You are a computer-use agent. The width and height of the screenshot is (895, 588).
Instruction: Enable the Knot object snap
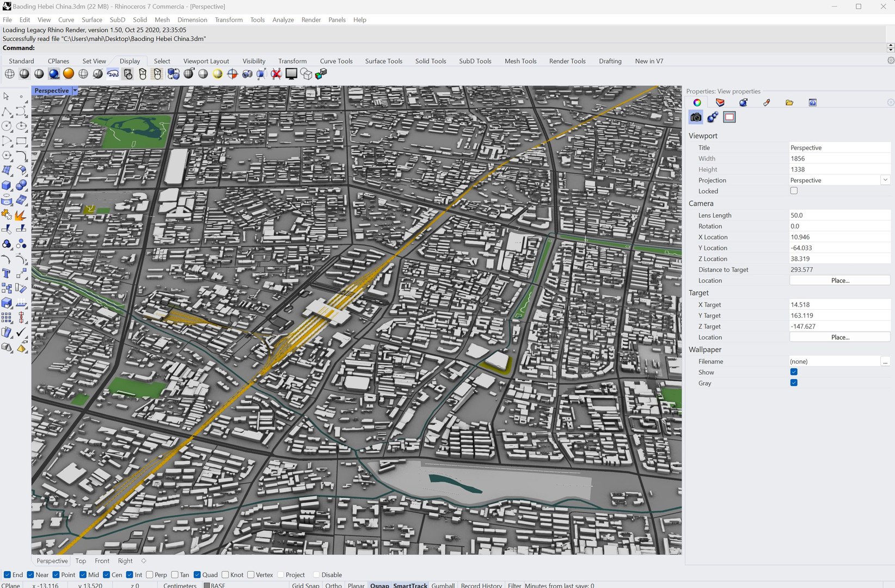tap(225, 574)
